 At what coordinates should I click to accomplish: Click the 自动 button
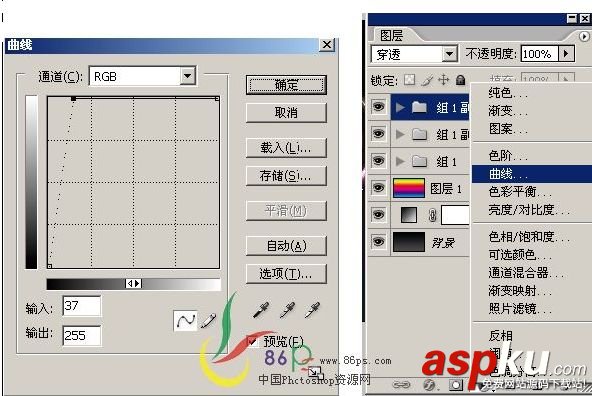286,246
